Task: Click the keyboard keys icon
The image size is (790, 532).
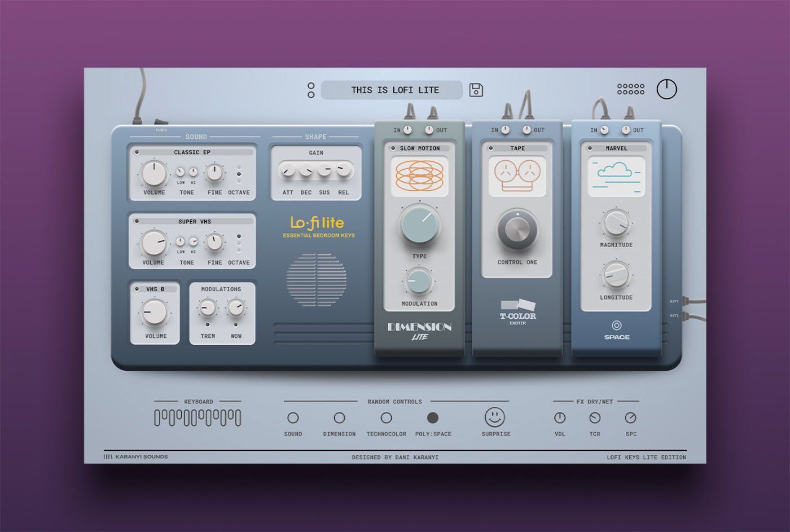Action: pos(197,418)
